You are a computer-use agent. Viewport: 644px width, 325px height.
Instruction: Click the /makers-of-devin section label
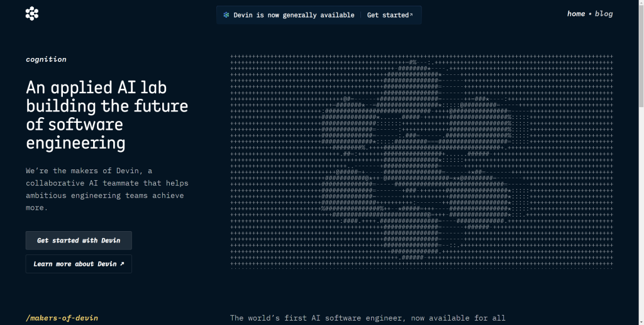(x=62, y=318)
